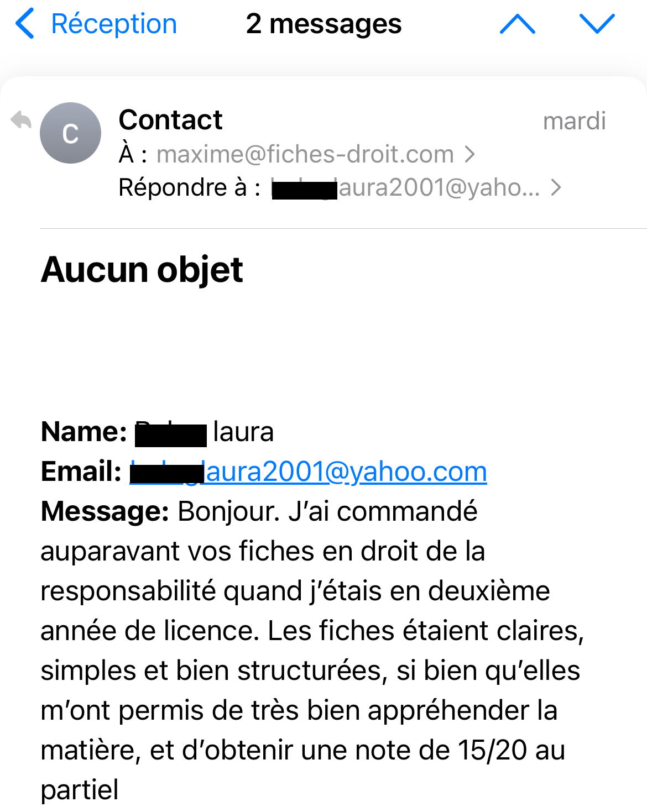The width and height of the screenshot is (647, 812).
Task: Tap the replied arrow indicator icon
Action: [21, 120]
